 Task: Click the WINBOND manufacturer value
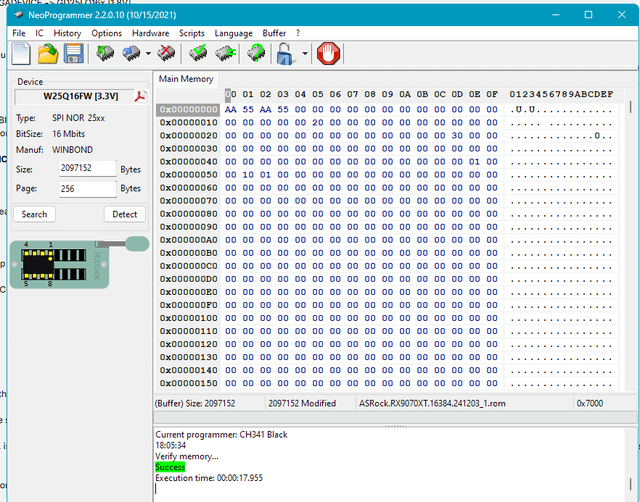(x=72, y=150)
